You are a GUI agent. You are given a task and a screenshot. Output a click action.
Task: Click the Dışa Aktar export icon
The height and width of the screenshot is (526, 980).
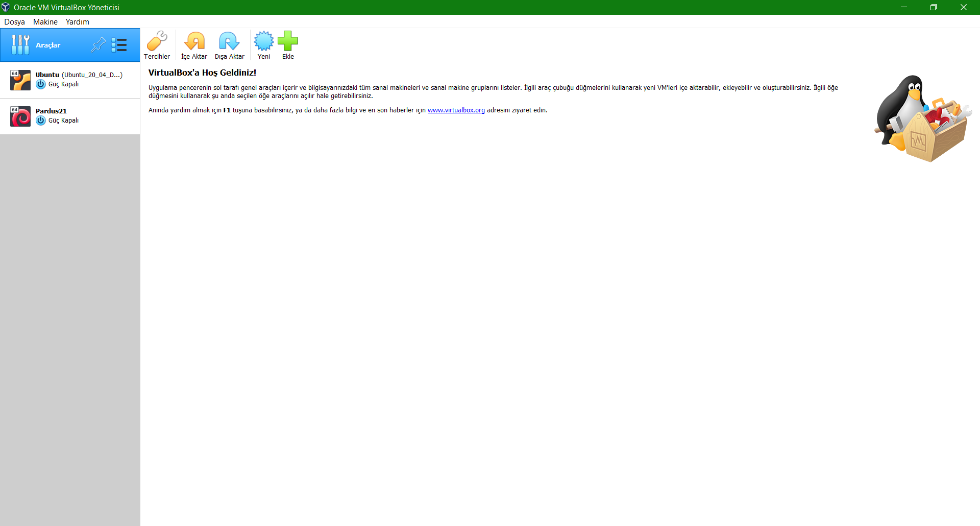coord(229,41)
